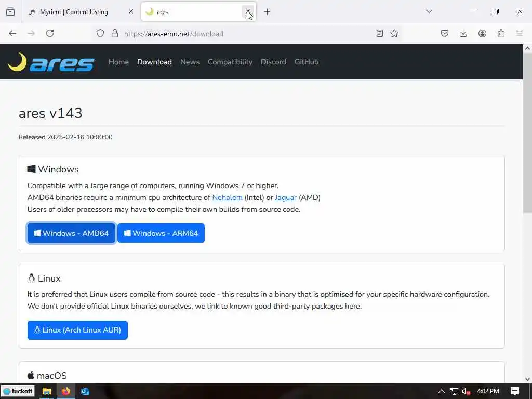This screenshot has height=399, width=532.
Task: Open the GitHub nav link
Action: [x=307, y=62]
